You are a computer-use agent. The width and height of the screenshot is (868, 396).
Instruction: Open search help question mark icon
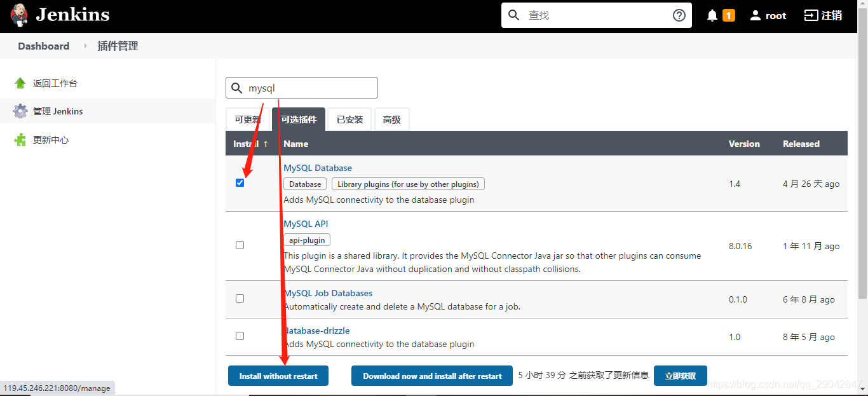tap(679, 15)
